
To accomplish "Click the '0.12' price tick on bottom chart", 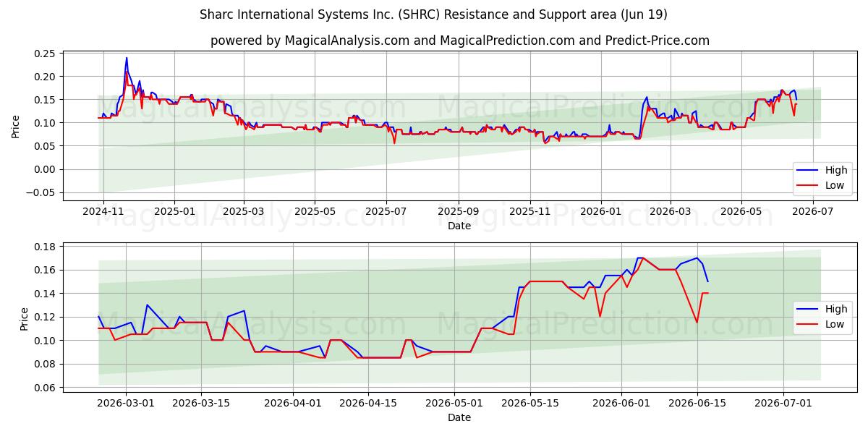I will pos(45,317).
